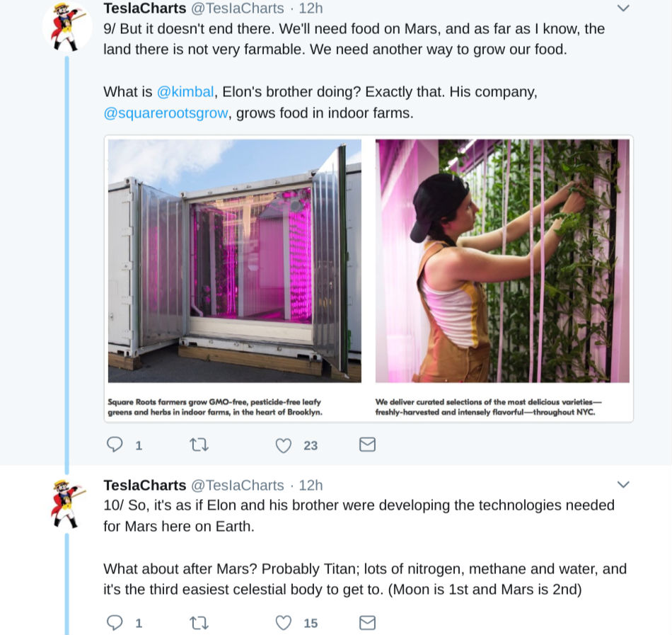
Task: Like tweet 10 with 15 likes
Action: point(283,623)
